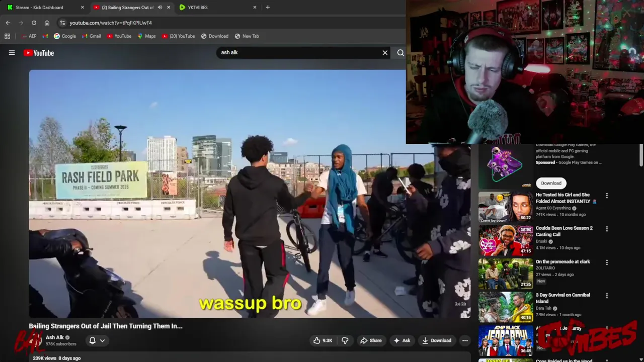Open the apps grid in bookmarks bar

7,36
